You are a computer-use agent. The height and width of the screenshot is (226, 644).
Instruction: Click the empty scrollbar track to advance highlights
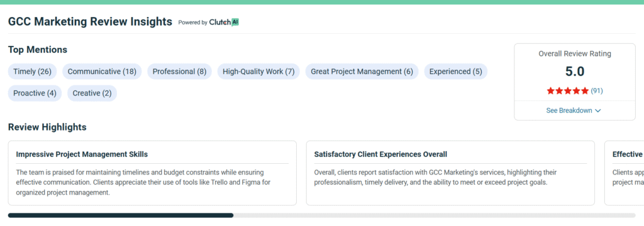coord(434,215)
